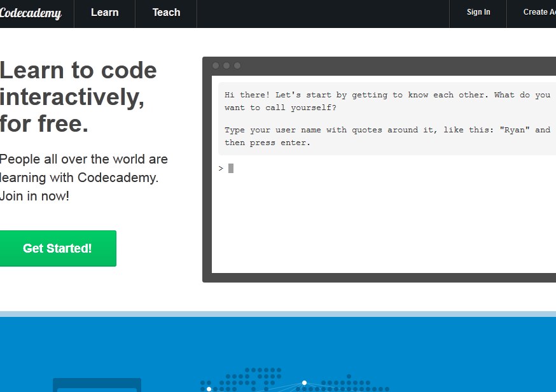The height and width of the screenshot is (392, 556).
Task: Select the 'Learn to code interactively' headline
Action: coord(78,97)
